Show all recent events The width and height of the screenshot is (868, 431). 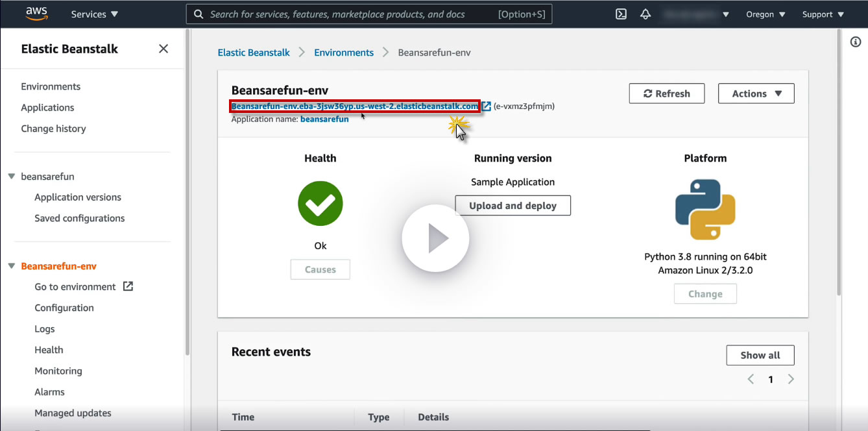tap(760, 355)
